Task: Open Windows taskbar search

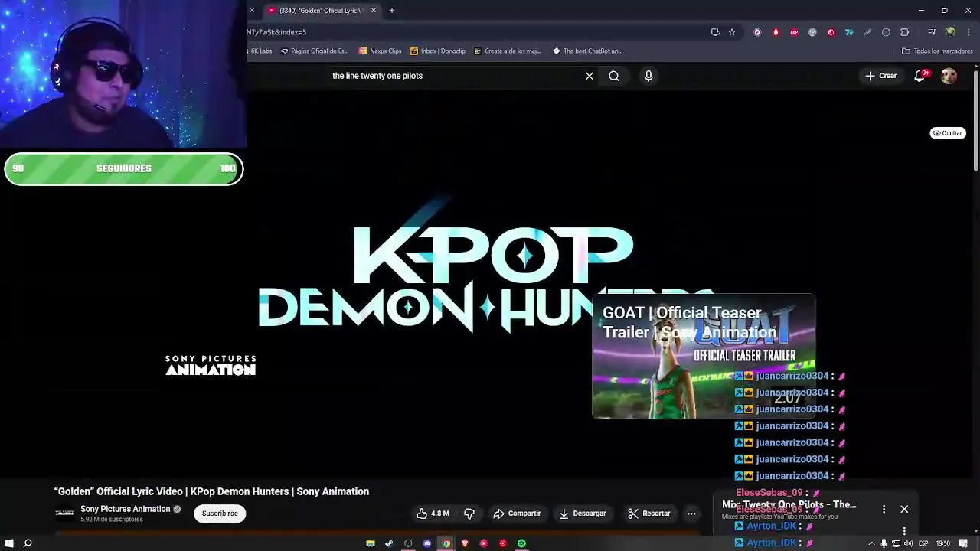Action: pyautogui.click(x=28, y=543)
